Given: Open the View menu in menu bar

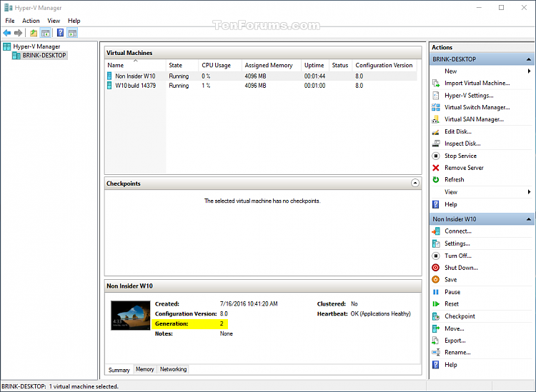Looking at the screenshot, I should (54, 21).
